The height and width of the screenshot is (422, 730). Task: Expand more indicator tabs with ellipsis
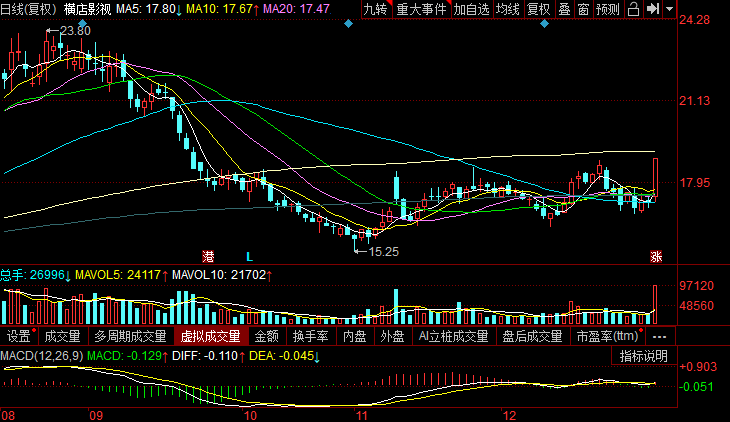(659, 336)
